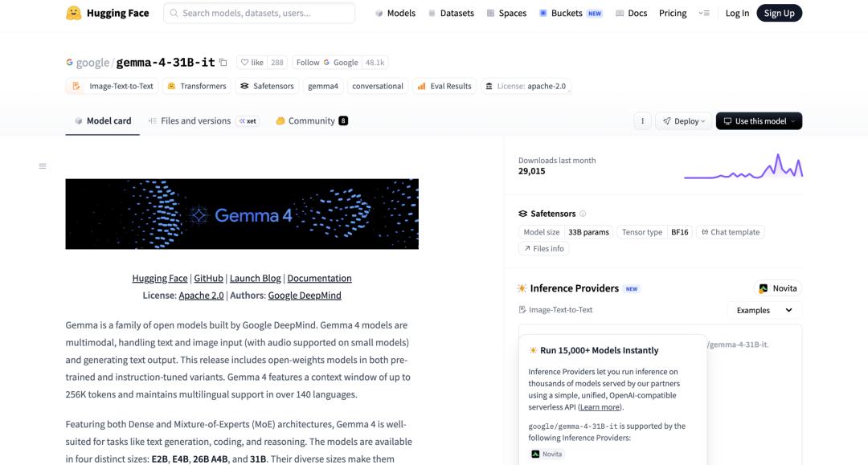
Task: Select the Image-Text-to-Text tag
Action: coord(113,86)
